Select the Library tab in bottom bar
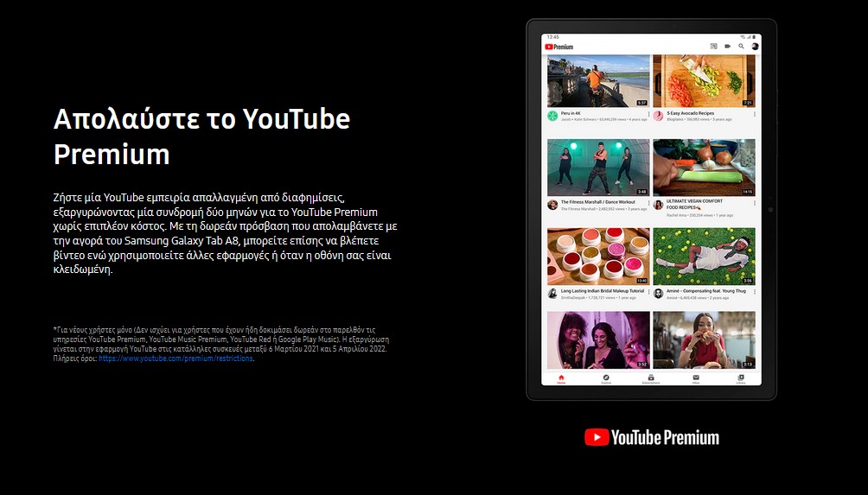 (x=741, y=379)
